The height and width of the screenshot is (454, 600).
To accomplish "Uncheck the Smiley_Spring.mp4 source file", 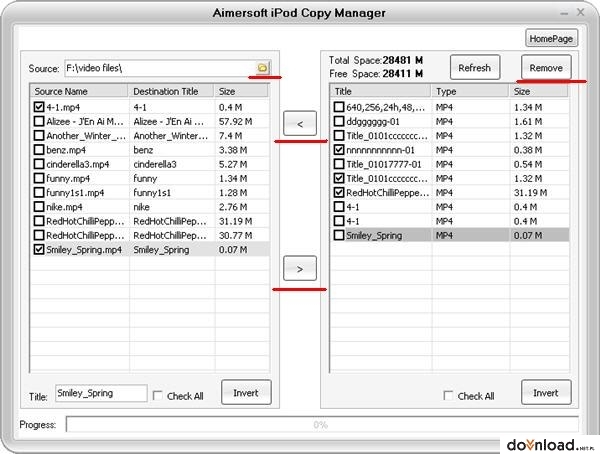I will point(39,250).
